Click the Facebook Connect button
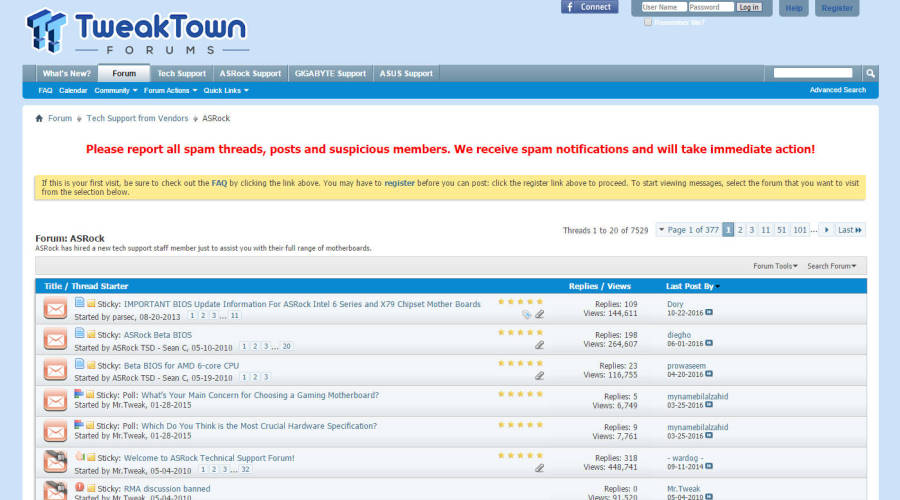900x500 pixels. (589, 7)
